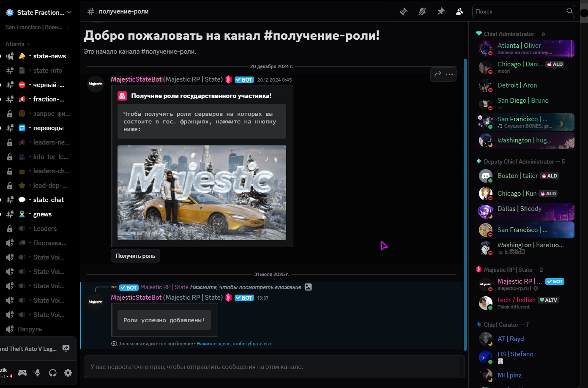Image resolution: width=588 pixels, height=388 pixels.
Task: Click the Получить роль button
Action: click(x=135, y=256)
